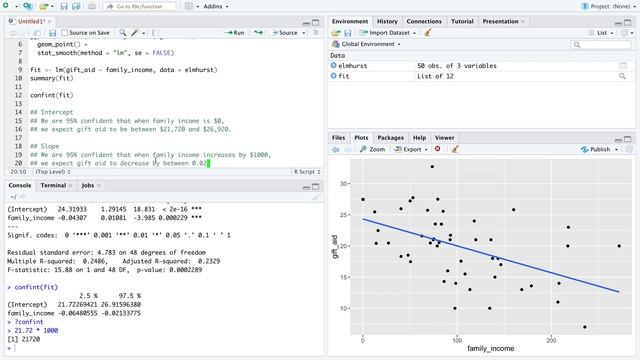Expand the fit object details

[333, 76]
